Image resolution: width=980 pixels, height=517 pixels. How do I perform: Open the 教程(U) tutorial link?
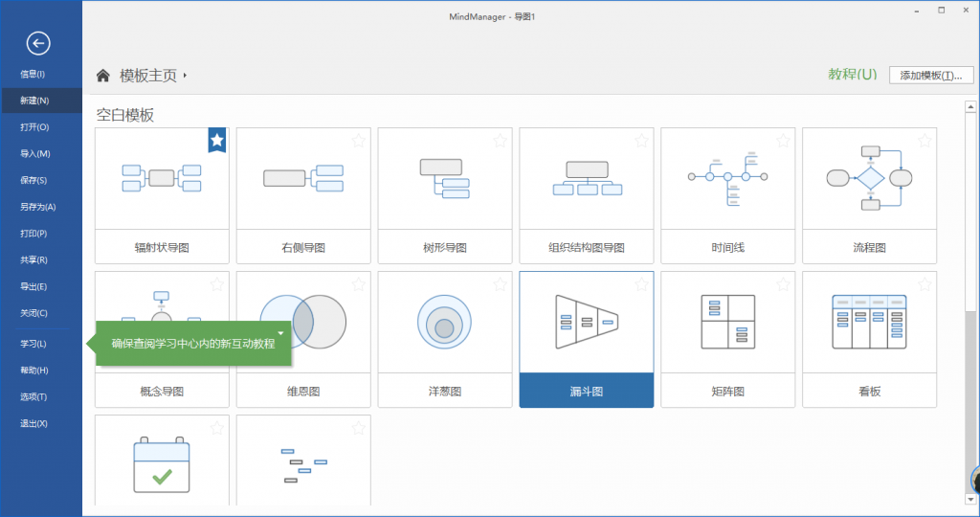click(x=853, y=75)
